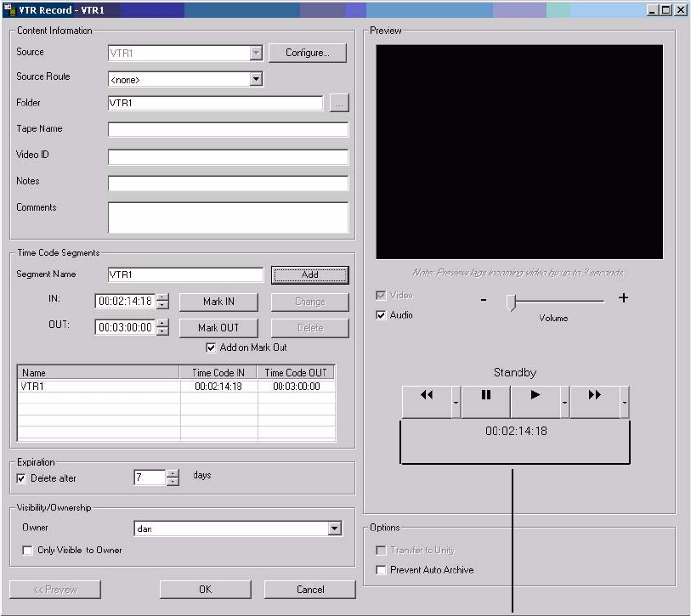Close the VTR Record window
The image size is (691, 616).
click(681, 9)
